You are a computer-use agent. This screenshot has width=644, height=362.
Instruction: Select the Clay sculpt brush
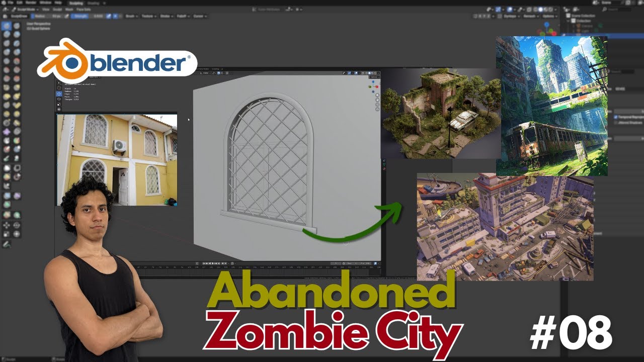tap(7, 35)
